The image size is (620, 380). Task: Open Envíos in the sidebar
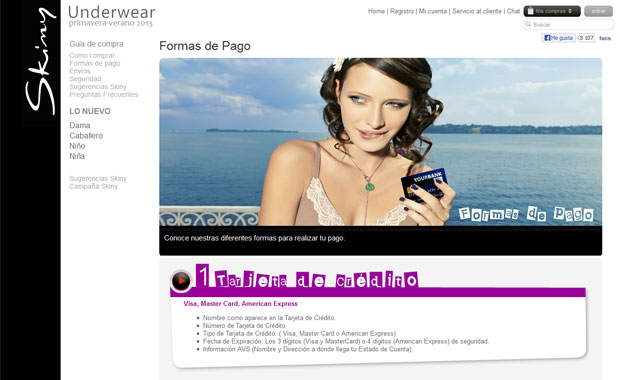point(80,71)
